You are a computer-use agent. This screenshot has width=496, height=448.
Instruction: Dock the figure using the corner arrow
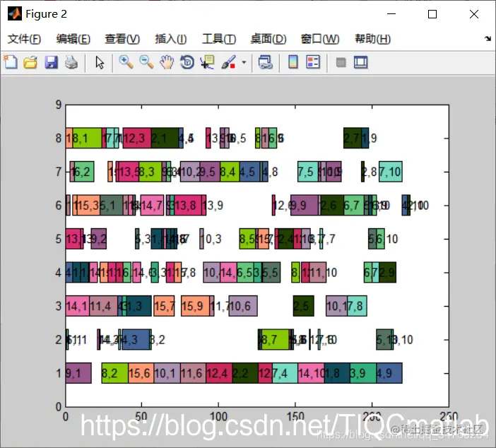[488, 39]
